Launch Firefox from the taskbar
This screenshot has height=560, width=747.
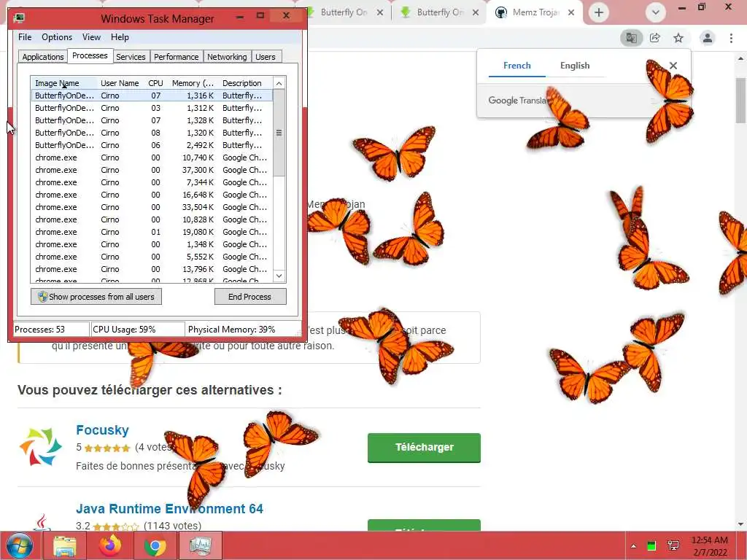[110, 545]
